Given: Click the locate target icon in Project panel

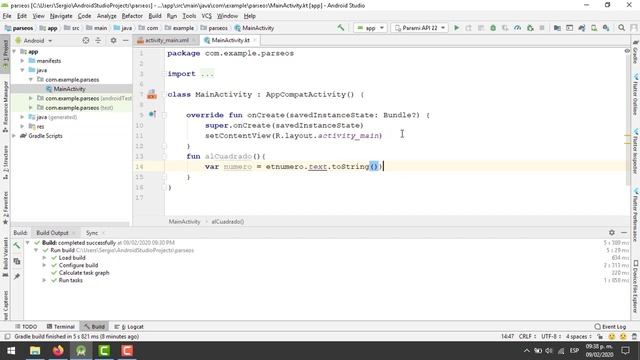Looking at the screenshot, I should [x=86, y=40].
